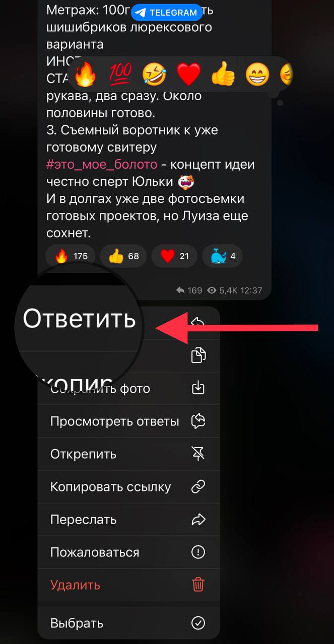334x644 pixels.
Task: Toggle the thumbs up reaction with 68
Action: [123, 256]
